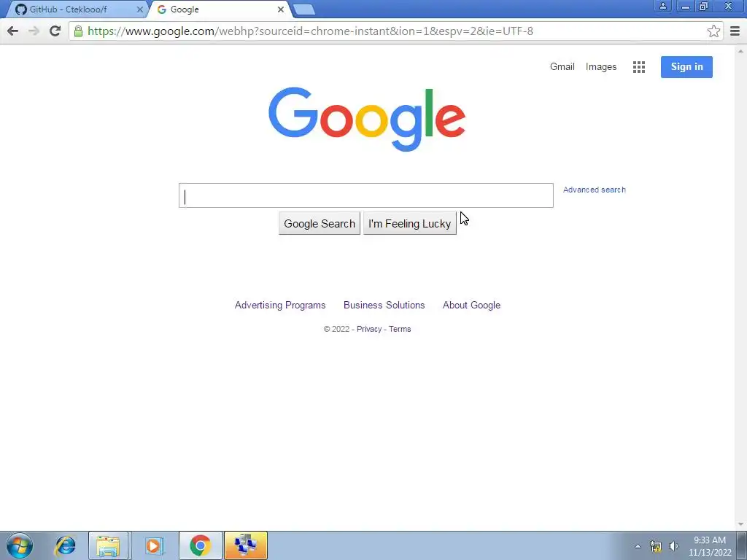This screenshot has height=560, width=747.
Task: Click the page scrollbar down arrow
Action: coord(740,524)
